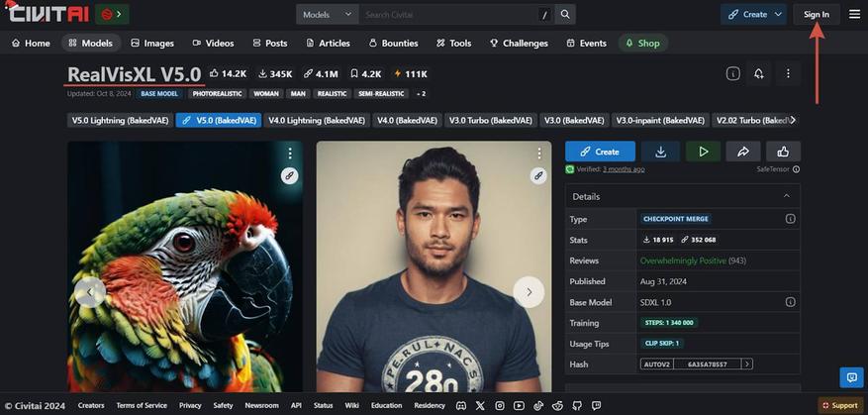Click the model info icon near bell
Image resolution: width=868 pixels, height=415 pixels.
(733, 73)
